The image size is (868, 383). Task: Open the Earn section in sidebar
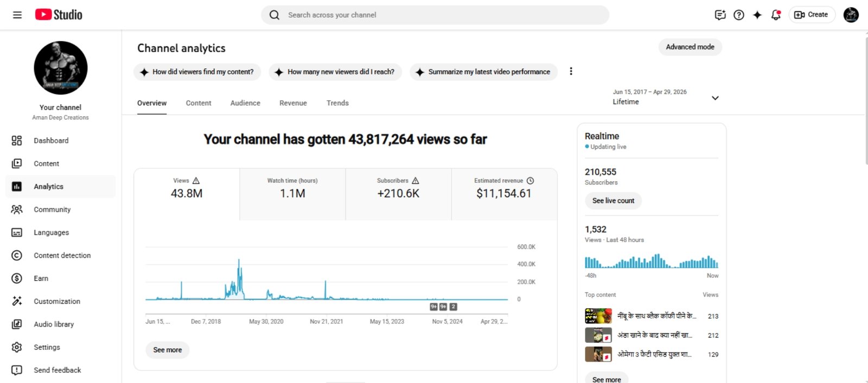[41, 278]
